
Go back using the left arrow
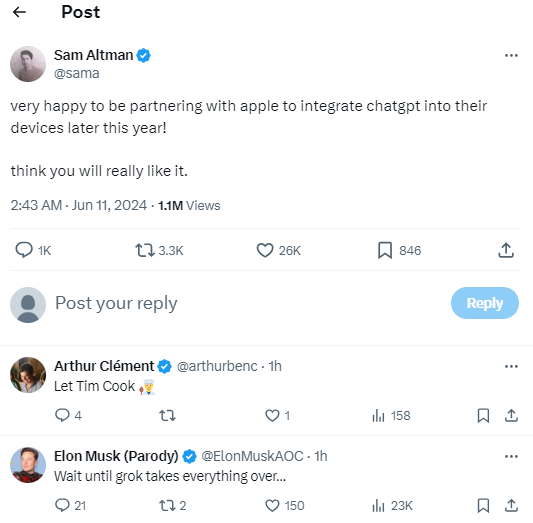(19, 12)
